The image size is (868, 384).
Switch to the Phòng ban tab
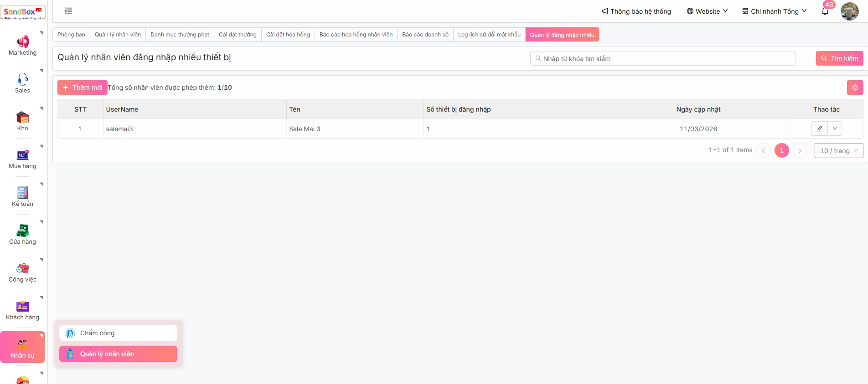71,35
